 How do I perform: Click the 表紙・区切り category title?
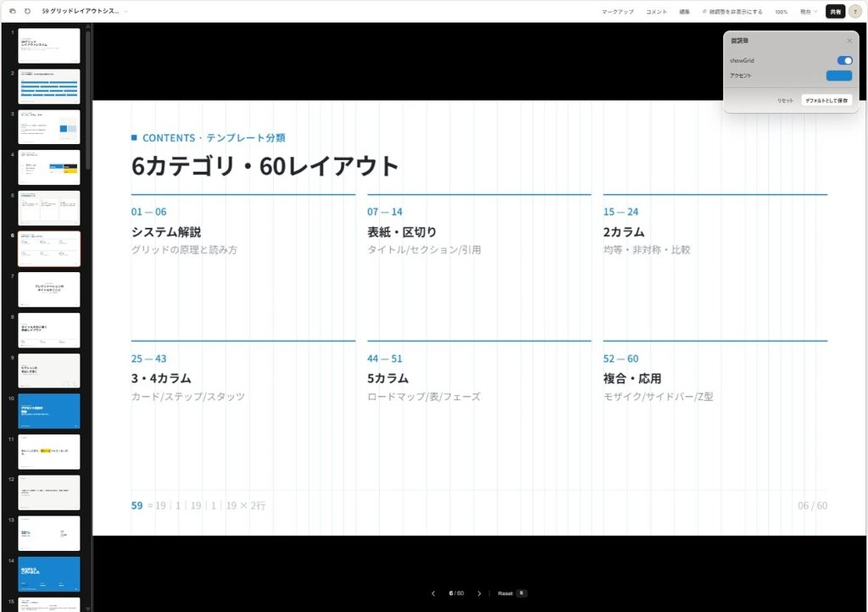(x=402, y=232)
